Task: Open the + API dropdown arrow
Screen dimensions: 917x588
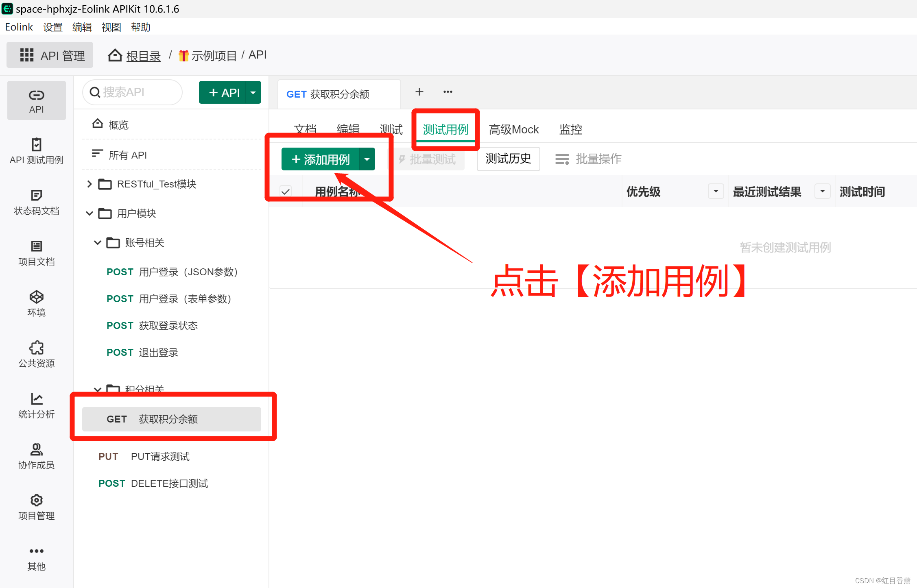Action: [x=253, y=92]
